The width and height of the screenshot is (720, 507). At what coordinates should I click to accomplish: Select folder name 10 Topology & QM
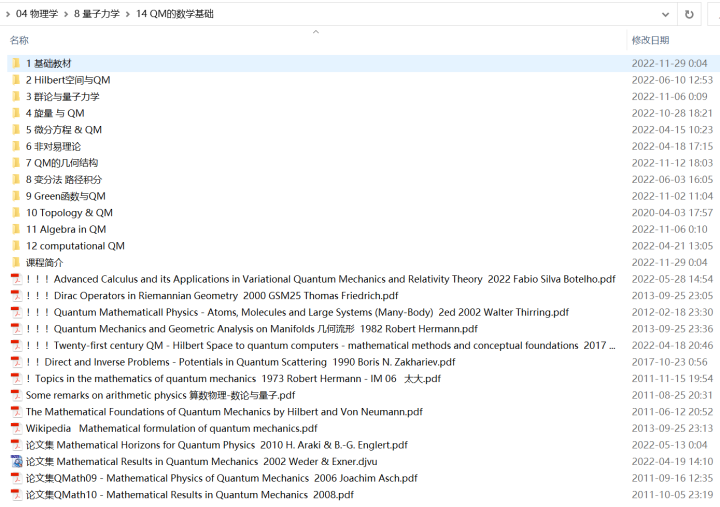coord(69,213)
